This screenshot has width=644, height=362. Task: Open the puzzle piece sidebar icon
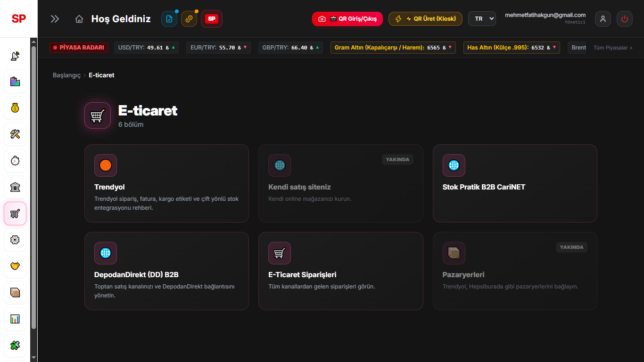click(x=15, y=346)
